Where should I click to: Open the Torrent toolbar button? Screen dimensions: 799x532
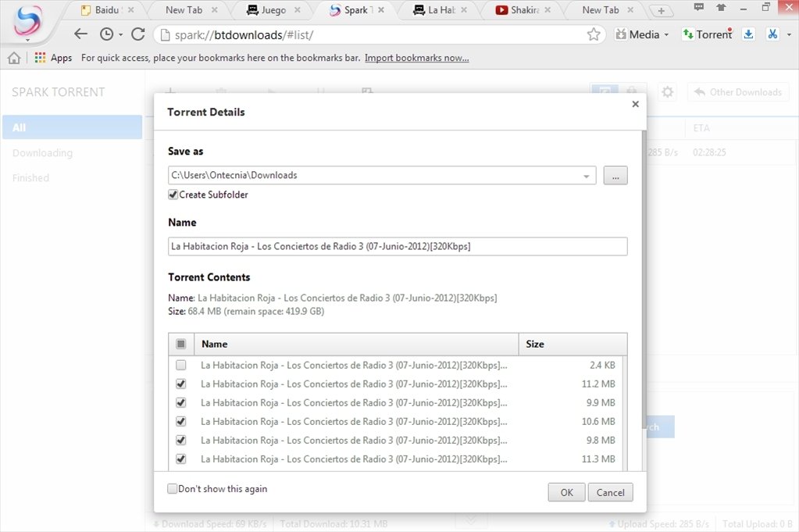tap(708, 34)
